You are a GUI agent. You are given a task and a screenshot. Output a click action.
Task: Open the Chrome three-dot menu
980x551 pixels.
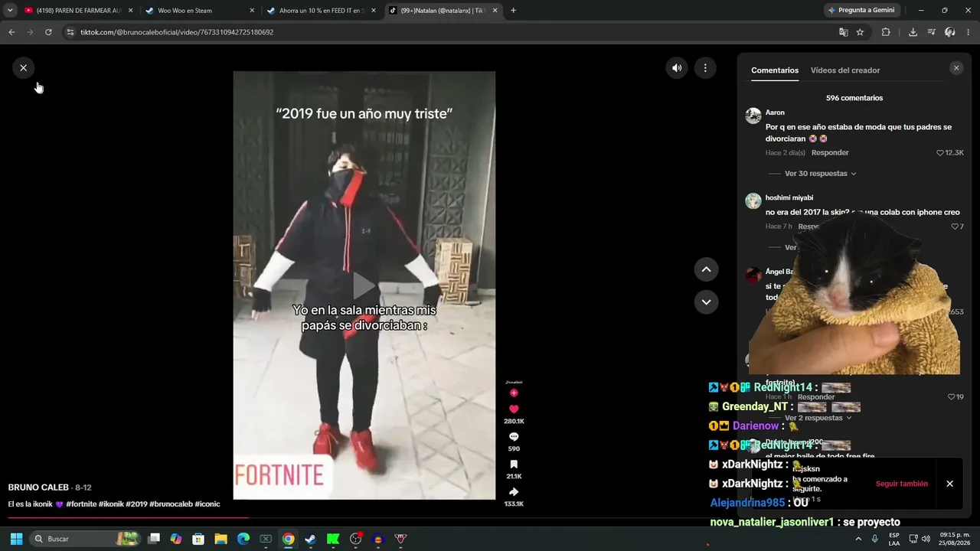[969, 32]
